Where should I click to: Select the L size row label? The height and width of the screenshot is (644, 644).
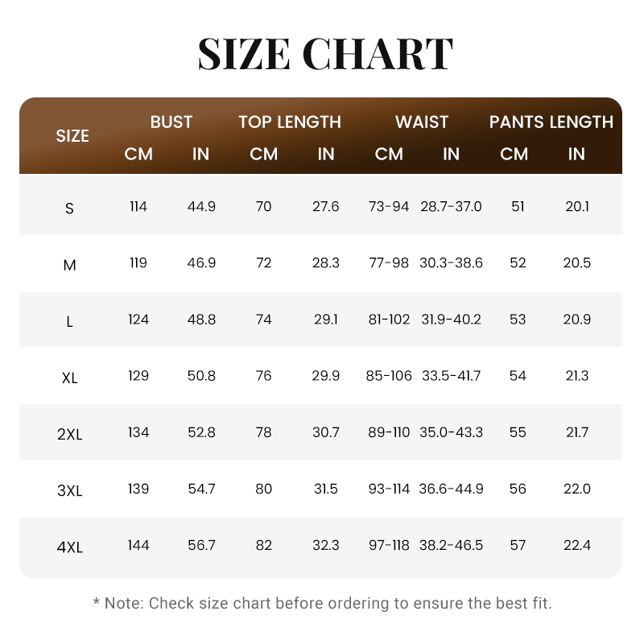(69, 321)
